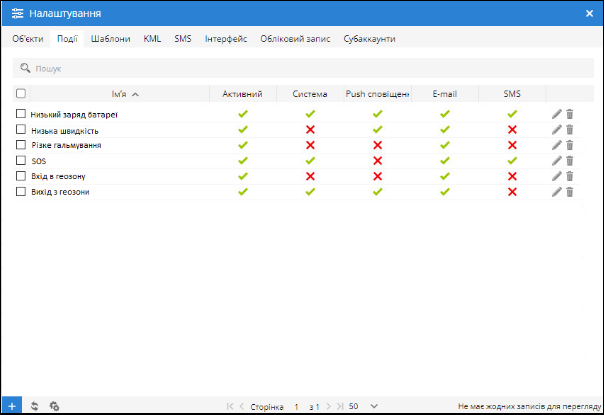Delete the SOS event
This screenshot has height=415, width=605.
(570, 161)
